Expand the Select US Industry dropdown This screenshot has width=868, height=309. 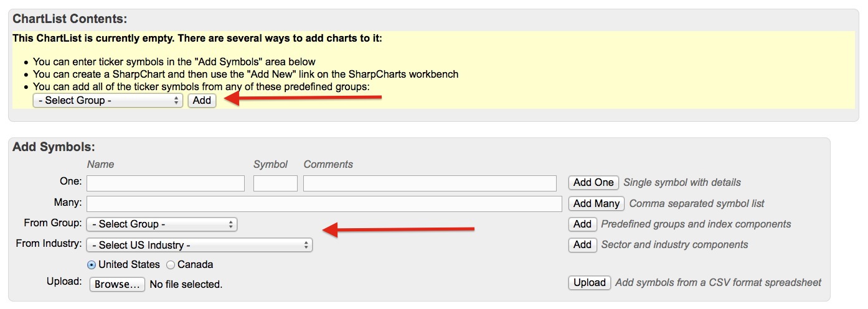199,245
